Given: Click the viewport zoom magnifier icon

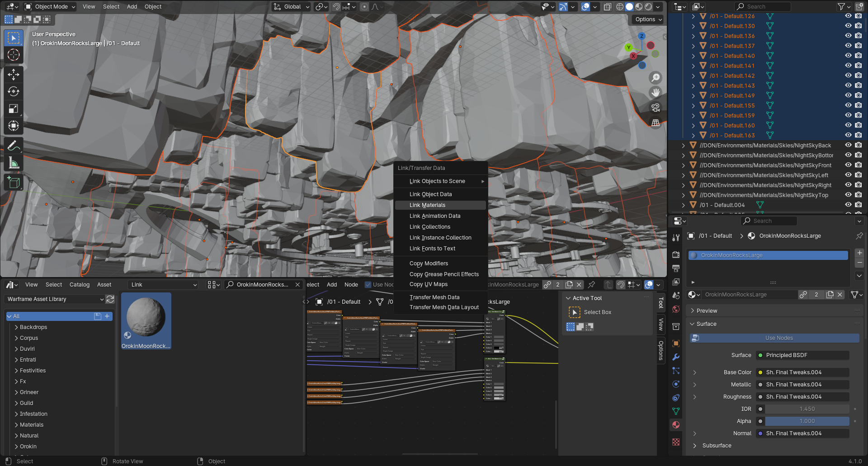Looking at the screenshot, I should click(656, 78).
